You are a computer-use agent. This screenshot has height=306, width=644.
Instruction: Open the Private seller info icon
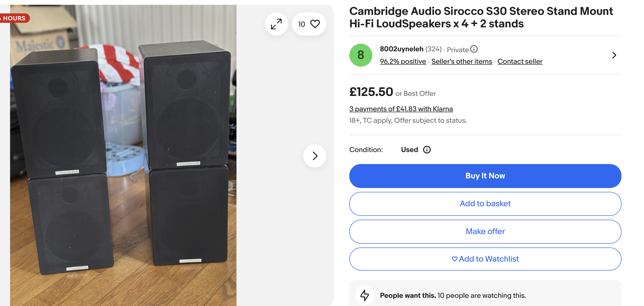[x=474, y=49]
